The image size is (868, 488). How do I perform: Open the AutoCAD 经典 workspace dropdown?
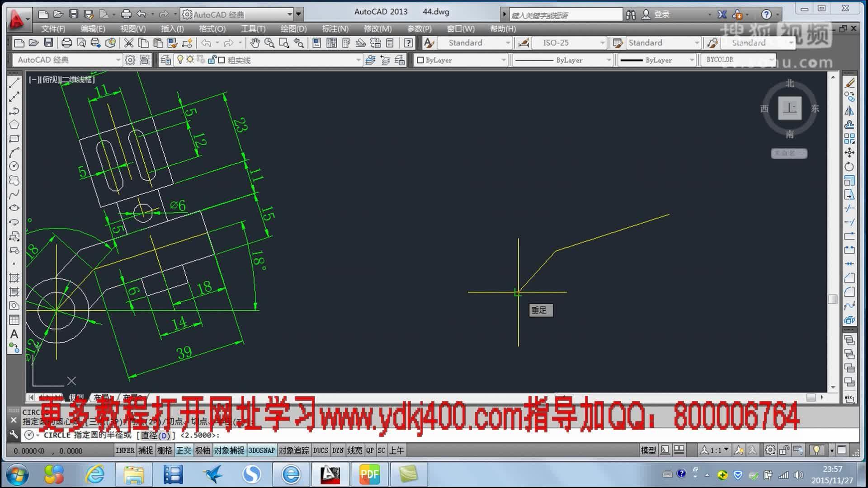[x=118, y=60]
